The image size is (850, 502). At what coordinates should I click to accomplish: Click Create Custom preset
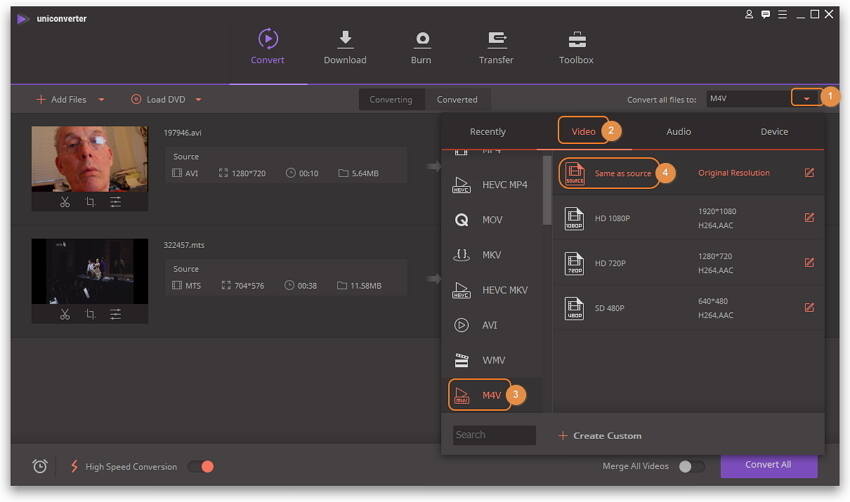600,436
